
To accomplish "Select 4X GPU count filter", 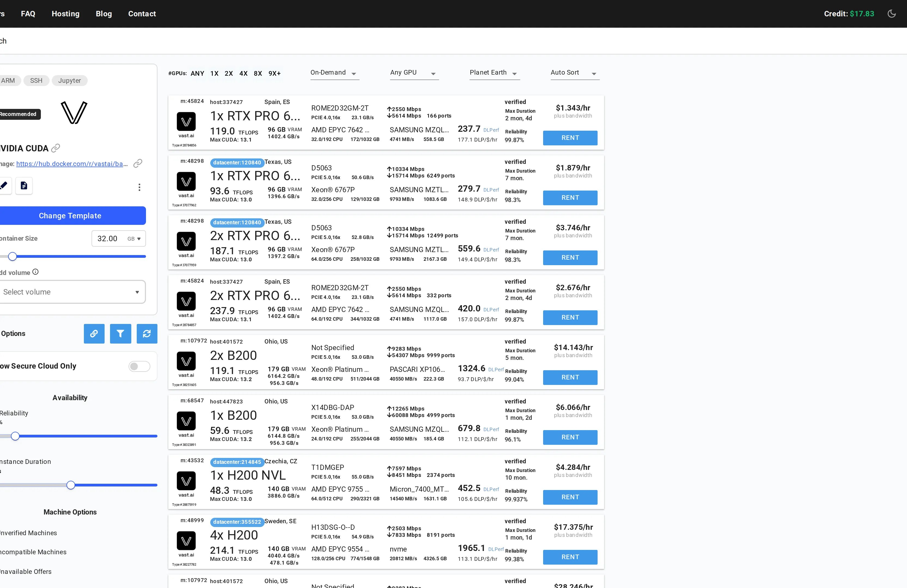I will point(244,73).
